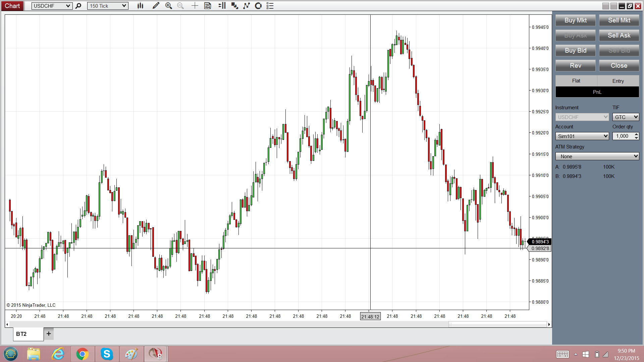Open the Data Box icon
Image resolution: width=644 pixels, height=362 pixels.
[208, 6]
